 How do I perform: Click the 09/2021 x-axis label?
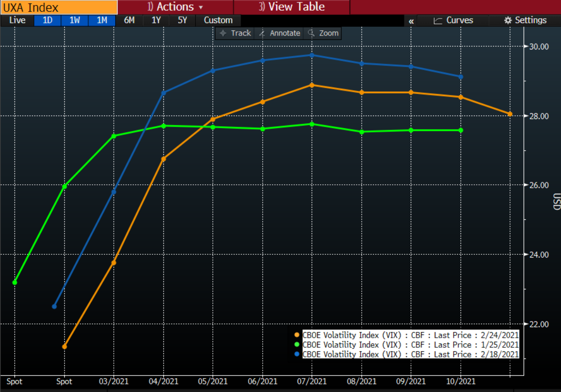coord(411,381)
